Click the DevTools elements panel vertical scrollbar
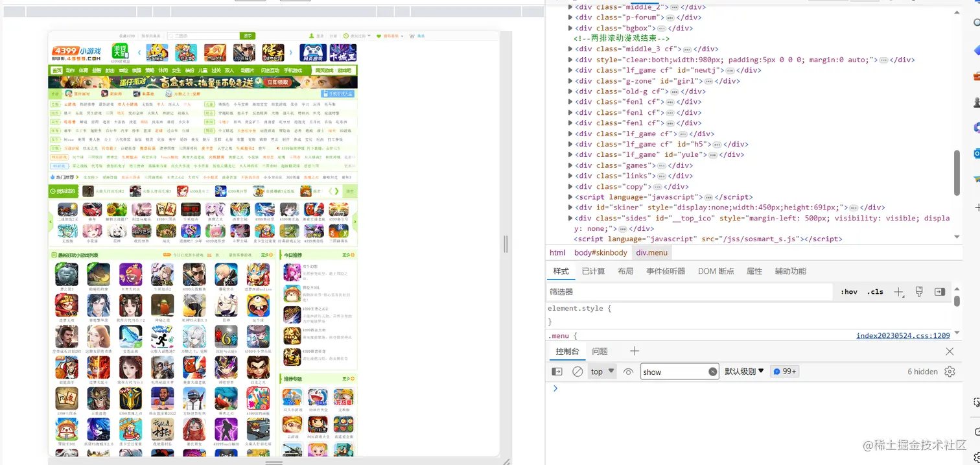 click(x=958, y=172)
